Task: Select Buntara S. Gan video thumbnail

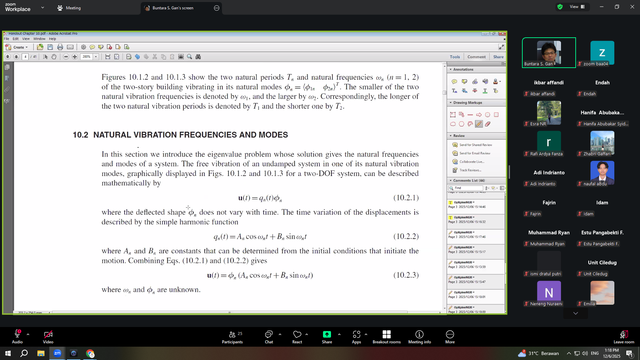Action: (x=549, y=53)
